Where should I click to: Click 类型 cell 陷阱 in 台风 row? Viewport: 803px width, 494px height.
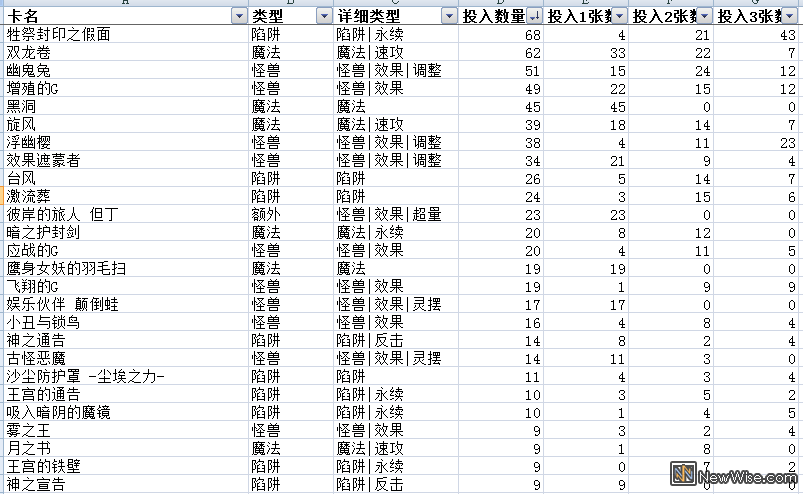291,178
